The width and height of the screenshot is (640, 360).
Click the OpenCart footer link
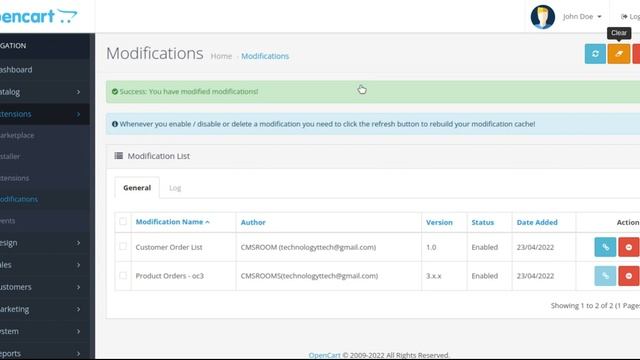[324, 355]
